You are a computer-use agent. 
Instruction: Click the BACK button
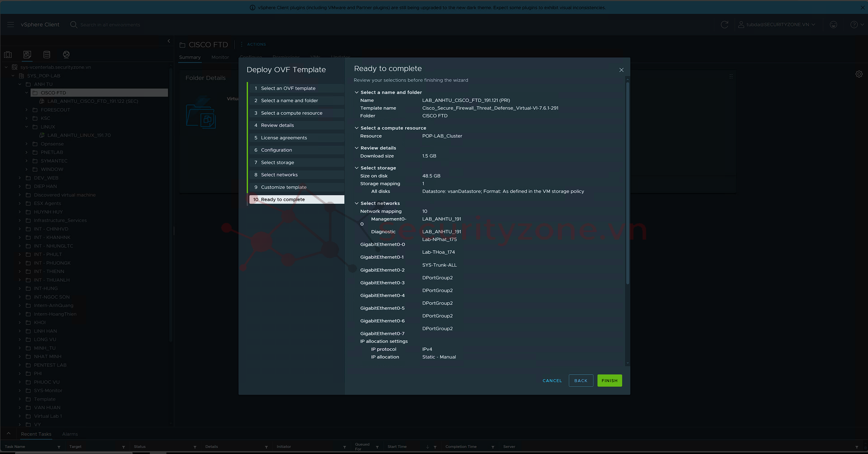click(x=581, y=380)
